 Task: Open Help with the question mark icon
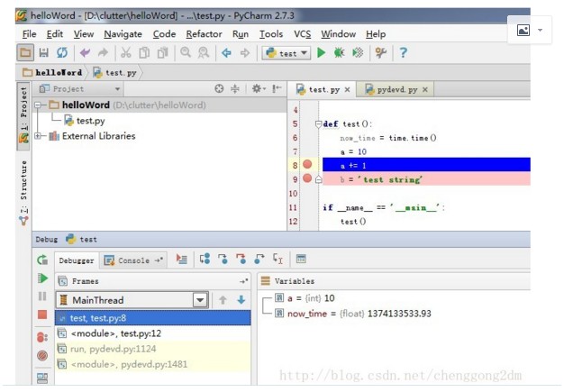coord(404,53)
